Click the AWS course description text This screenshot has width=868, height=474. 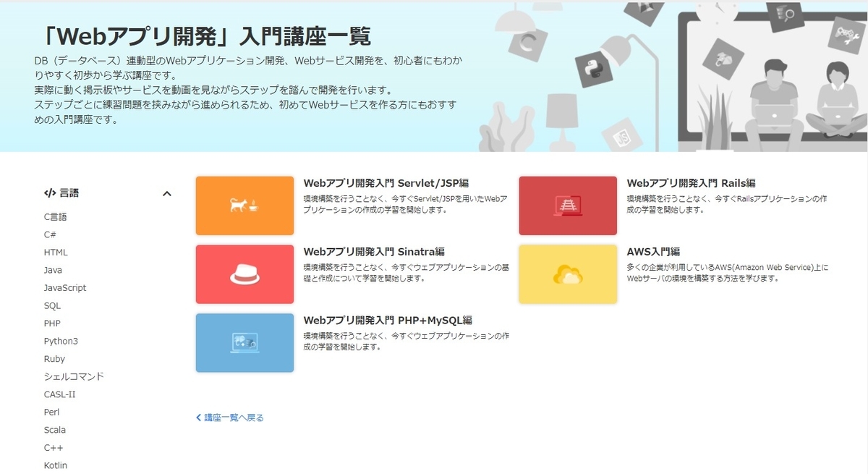727,273
